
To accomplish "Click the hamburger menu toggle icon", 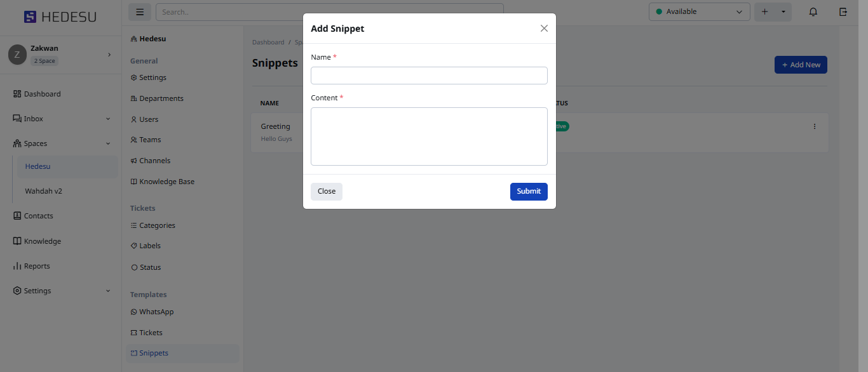I will (x=140, y=12).
